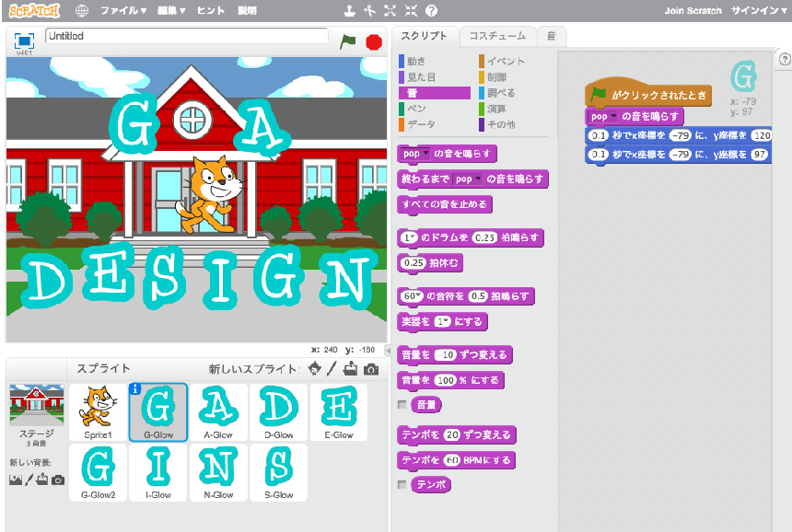The height and width of the screenshot is (532, 792).
Task: Upload backdrop from file
Action: point(42,479)
